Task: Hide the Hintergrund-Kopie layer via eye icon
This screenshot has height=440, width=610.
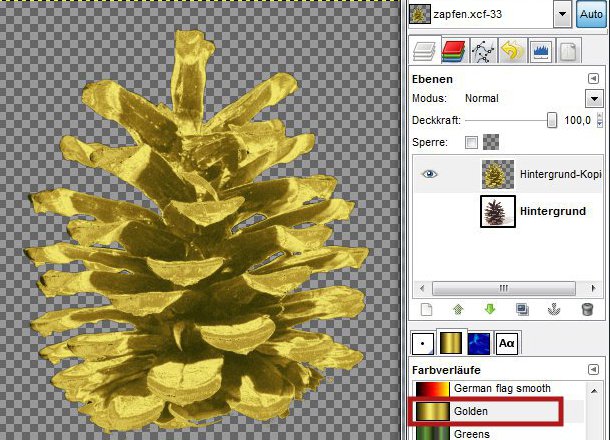Action: [x=429, y=174]
